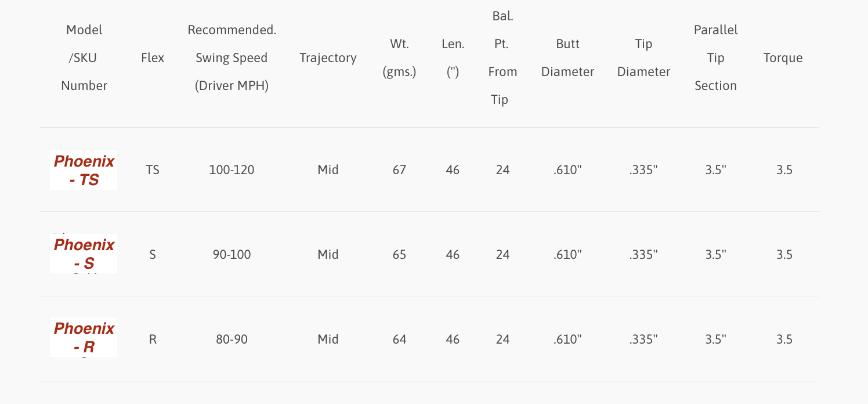This screenshot has height=404, width=868.
Task: Open the Phoenix - TS model link
Action: [84, 170]
